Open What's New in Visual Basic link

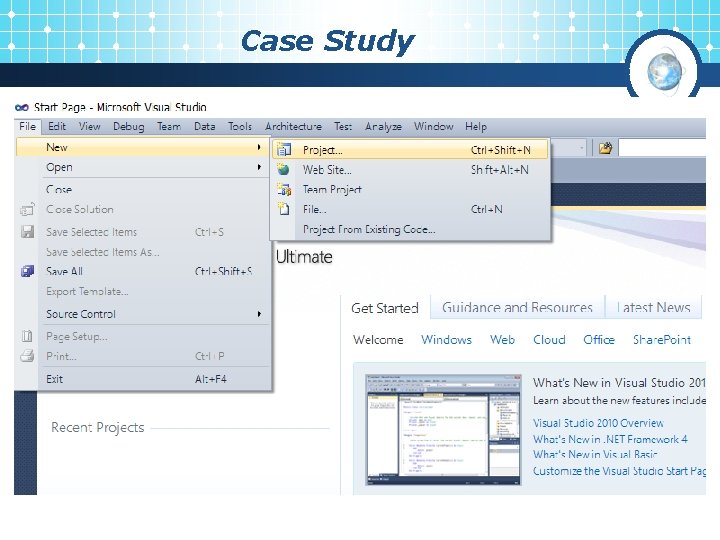coord(595,454)
